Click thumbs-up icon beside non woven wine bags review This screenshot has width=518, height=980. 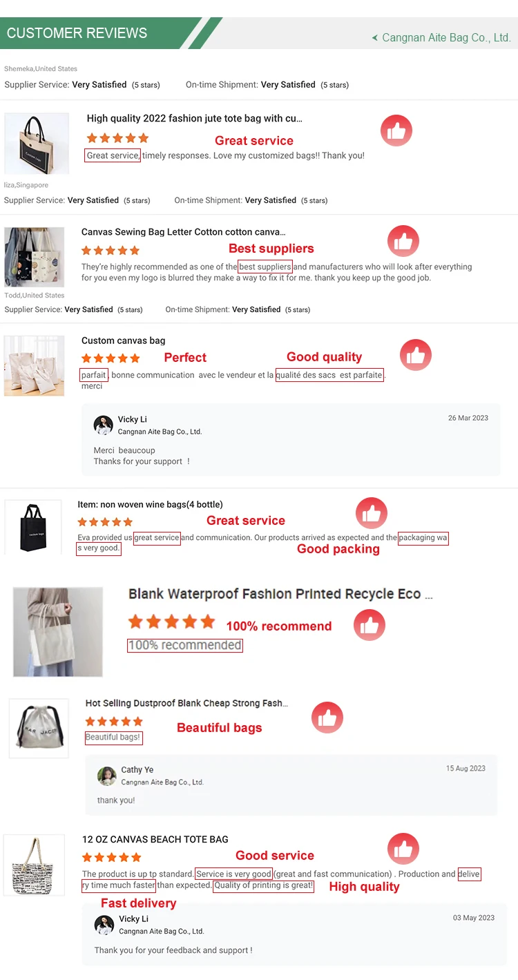click(x=372, y=513)
